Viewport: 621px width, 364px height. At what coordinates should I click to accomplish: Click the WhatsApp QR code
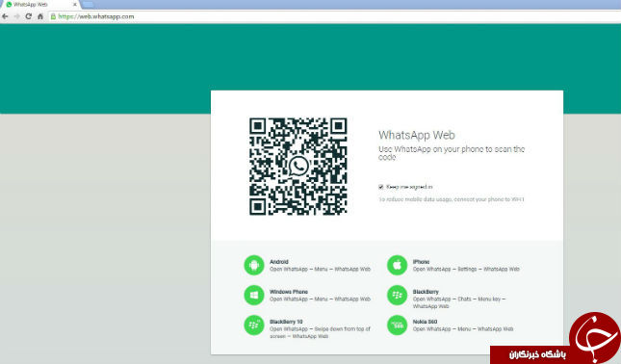pyautogui.click(x=298, y=167)
